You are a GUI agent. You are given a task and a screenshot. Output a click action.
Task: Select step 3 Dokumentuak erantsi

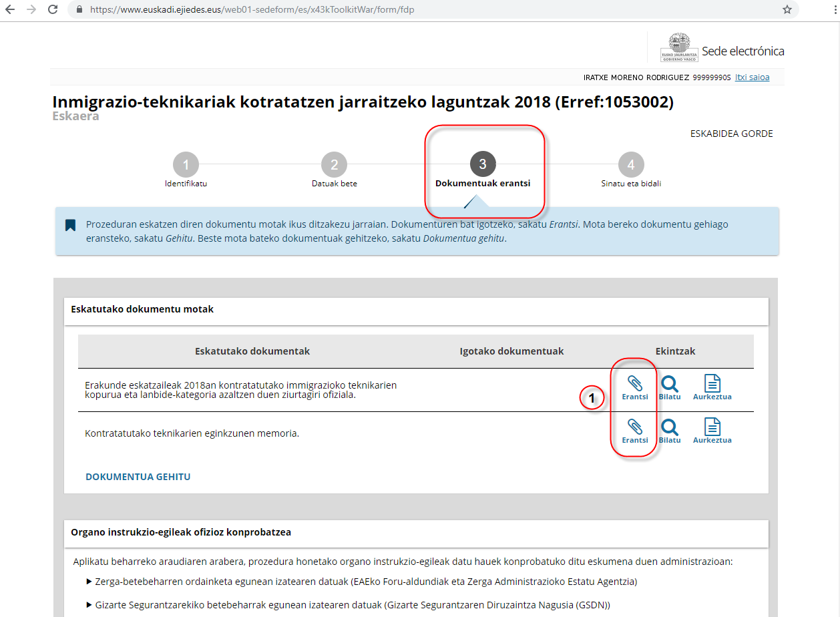(483, 165)
